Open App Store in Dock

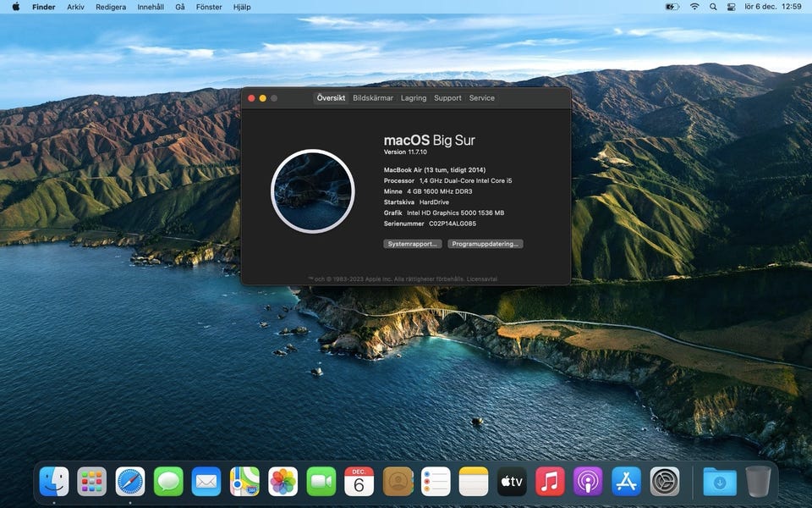click(x=626, y=482)
